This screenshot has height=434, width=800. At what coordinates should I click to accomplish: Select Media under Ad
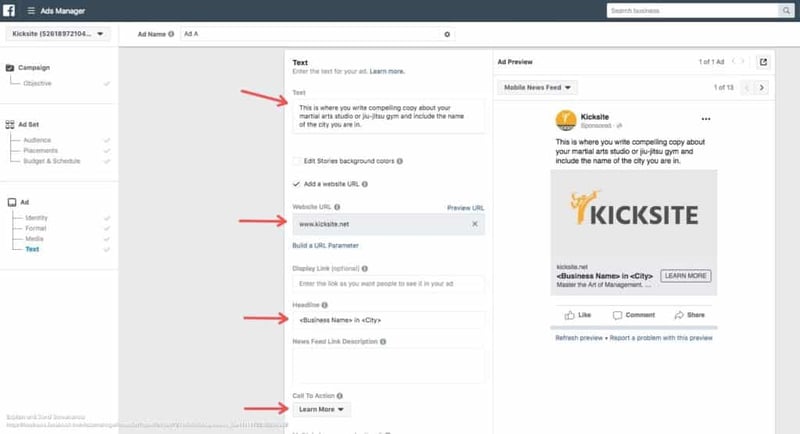pos(35,239)
